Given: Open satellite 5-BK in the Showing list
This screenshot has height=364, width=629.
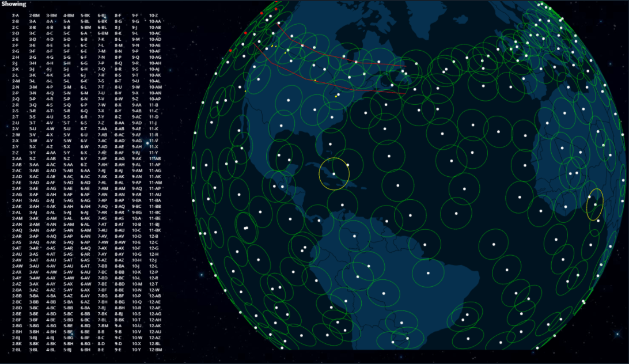Looking at the screenshot, I should [85, 16].
